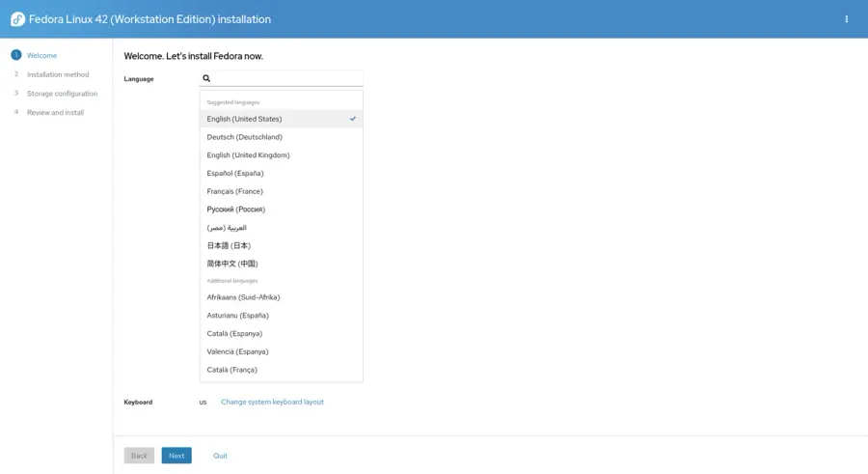
Task: Select 日本語 (日本) language
Action: tap(282, 245)
